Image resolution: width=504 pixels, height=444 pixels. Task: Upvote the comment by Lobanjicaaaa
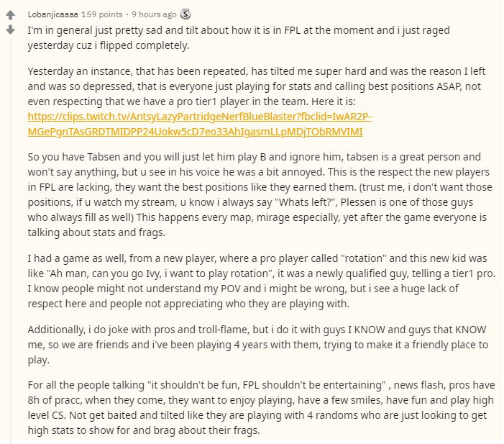click(x=11, y=14)
